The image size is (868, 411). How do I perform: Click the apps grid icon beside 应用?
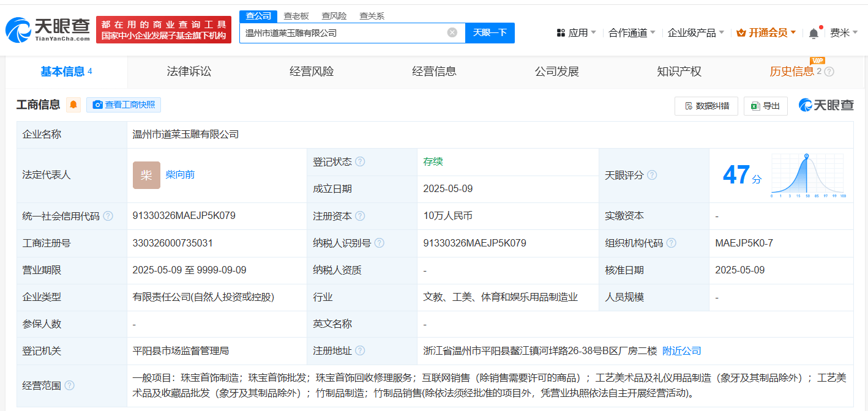point(561,32)
